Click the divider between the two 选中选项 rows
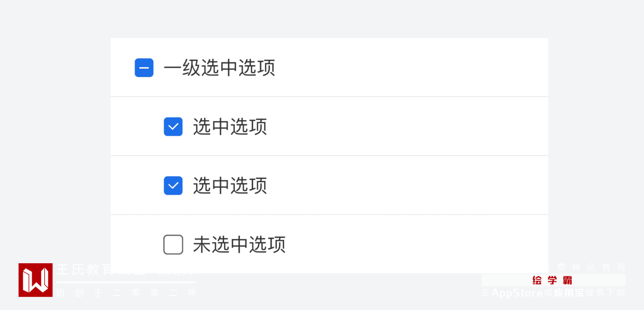The image size is (644, 310). (329, 156)
